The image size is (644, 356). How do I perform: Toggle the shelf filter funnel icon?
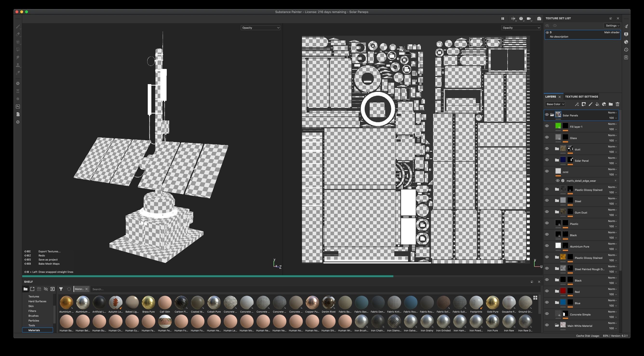coord(61,289)
